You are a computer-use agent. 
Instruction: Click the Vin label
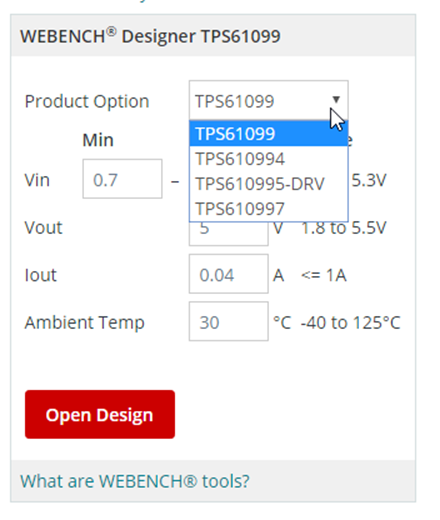click(37, 180)
